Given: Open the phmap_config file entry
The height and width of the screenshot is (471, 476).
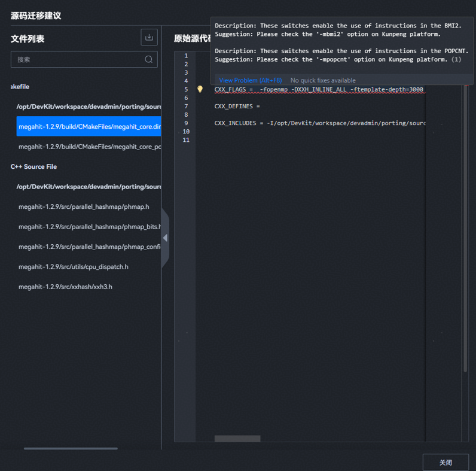Looking at the screenshot, I should click(x=89, y=247).
